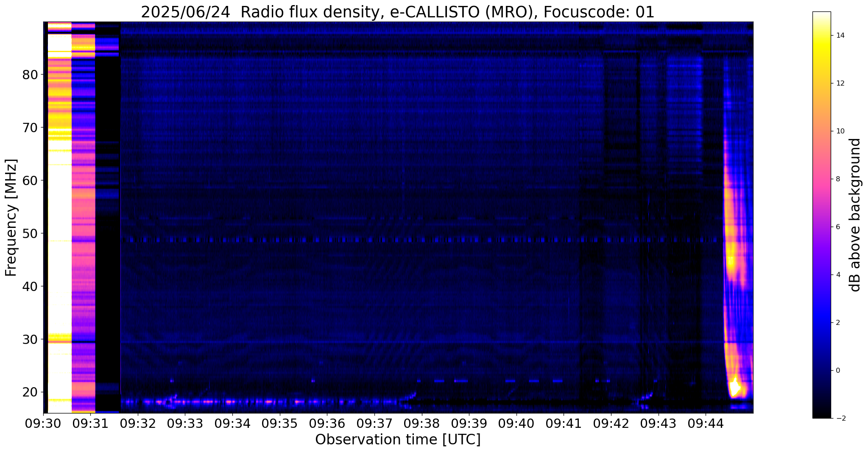Click the colorbar tick label 14

click(840, 36)
